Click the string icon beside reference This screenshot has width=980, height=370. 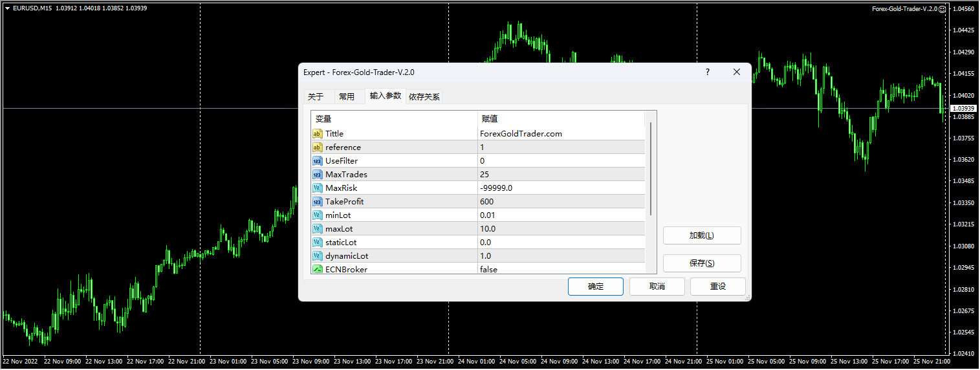click(318, 147)
